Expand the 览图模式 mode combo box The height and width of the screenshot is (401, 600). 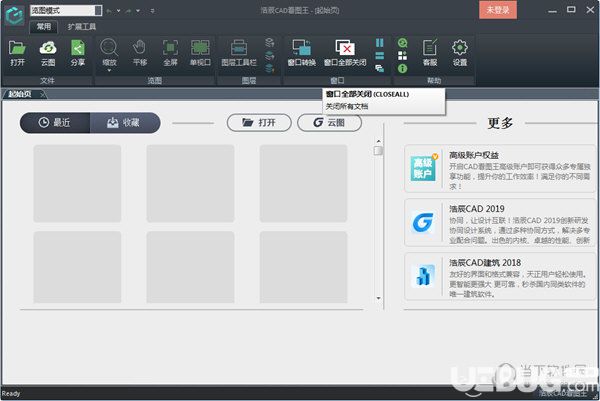[x=98, y=10]
